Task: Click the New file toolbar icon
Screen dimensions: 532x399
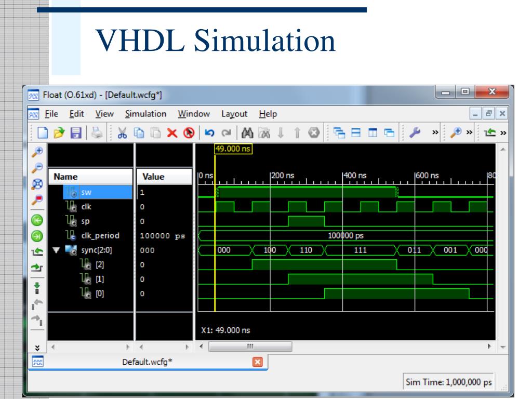Action: tap(43, 132)
